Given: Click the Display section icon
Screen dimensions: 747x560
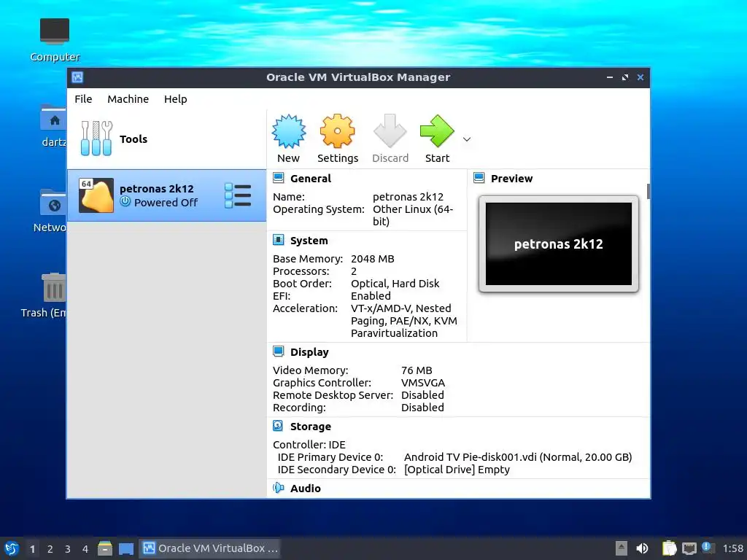Looking at the screenshot, I should [x=278, y=351].
